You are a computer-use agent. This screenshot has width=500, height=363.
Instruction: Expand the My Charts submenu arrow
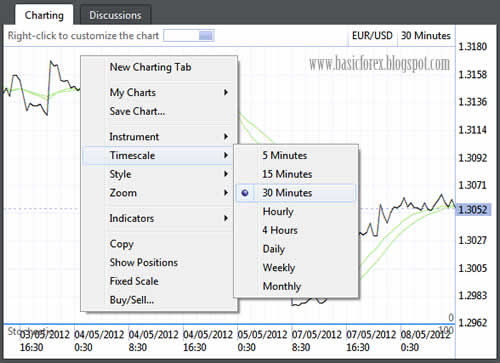click(226, 92)
